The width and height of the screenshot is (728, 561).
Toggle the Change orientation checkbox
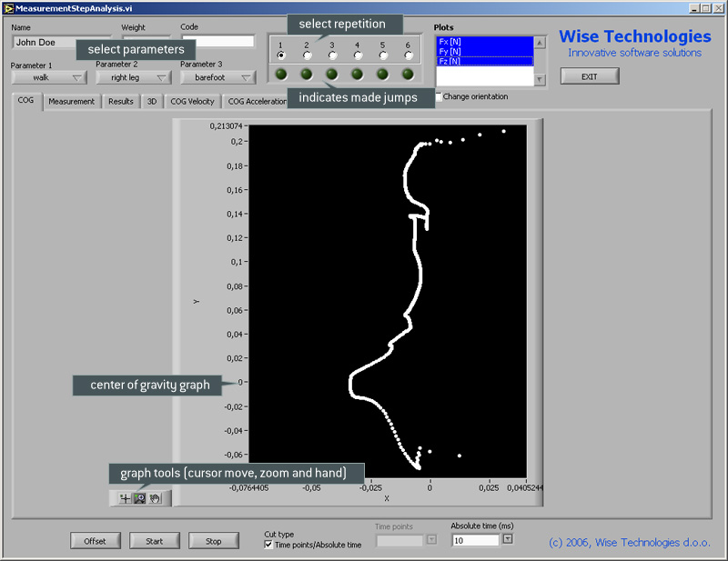click(439, 96)
